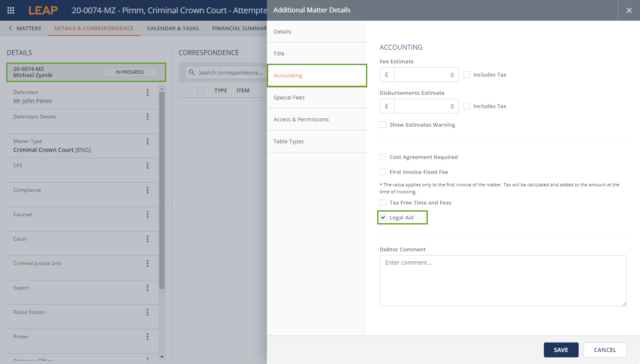Close the Additional Matter Details panel
The height and width of the screenshot is (364, 640).
629,10
